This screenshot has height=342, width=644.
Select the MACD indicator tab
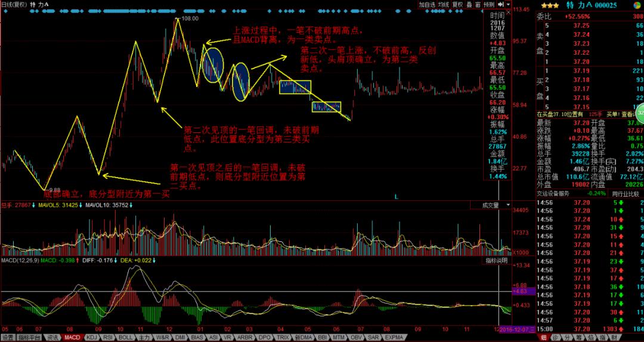click(73, 337)
